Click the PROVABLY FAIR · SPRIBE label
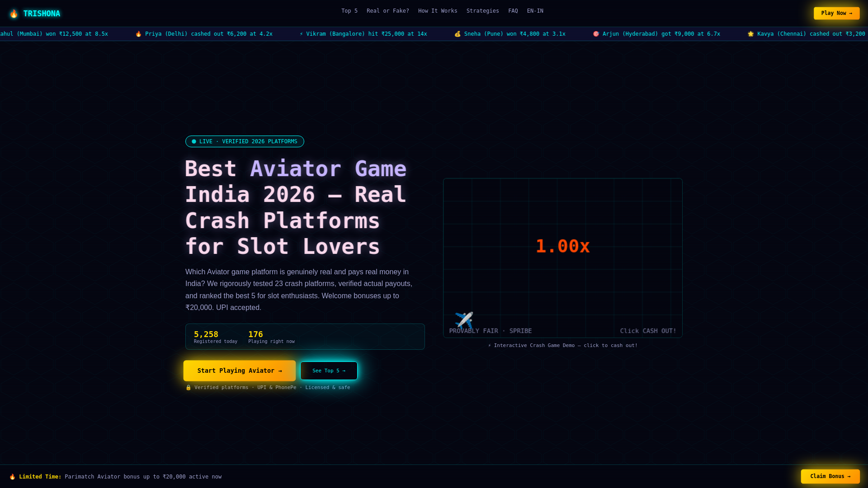The height and width of the screenshot is (488, 868). pyautogui.click(x=491, y=331)
